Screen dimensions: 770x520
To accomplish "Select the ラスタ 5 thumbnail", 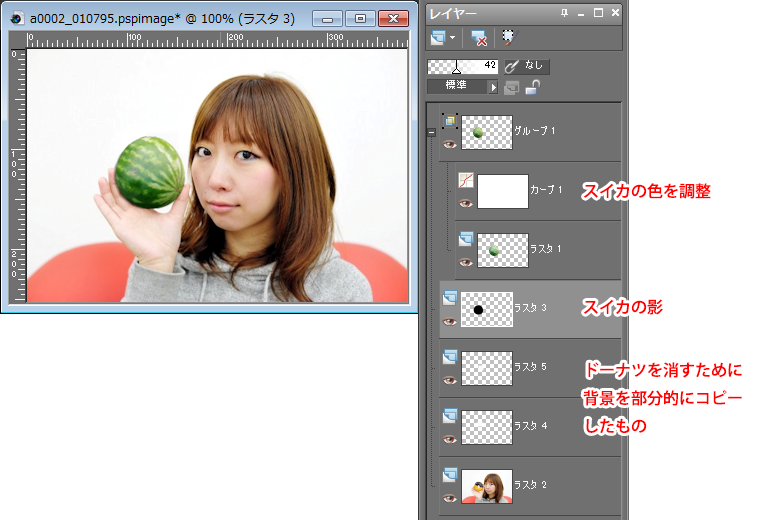I will tap(487, 368).
